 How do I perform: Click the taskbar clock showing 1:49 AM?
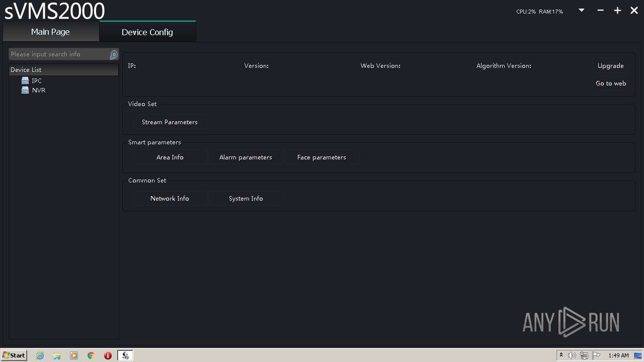click(618, 355)
